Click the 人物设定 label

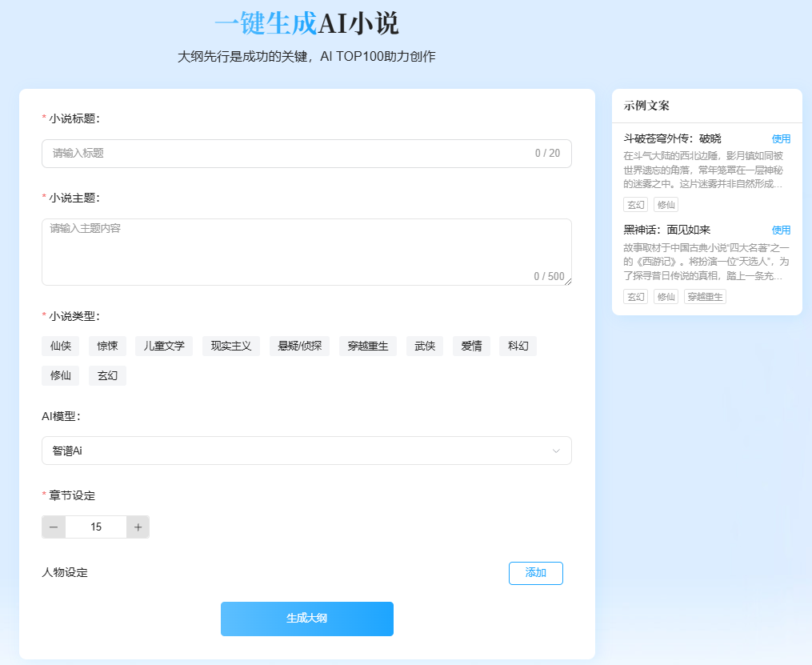(x=65, y=572)
